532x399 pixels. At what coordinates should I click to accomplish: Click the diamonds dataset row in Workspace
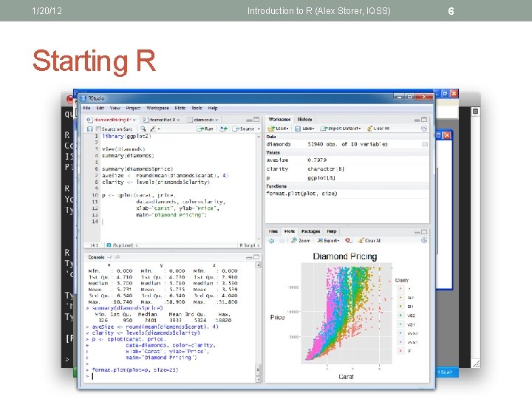(347, 144)
